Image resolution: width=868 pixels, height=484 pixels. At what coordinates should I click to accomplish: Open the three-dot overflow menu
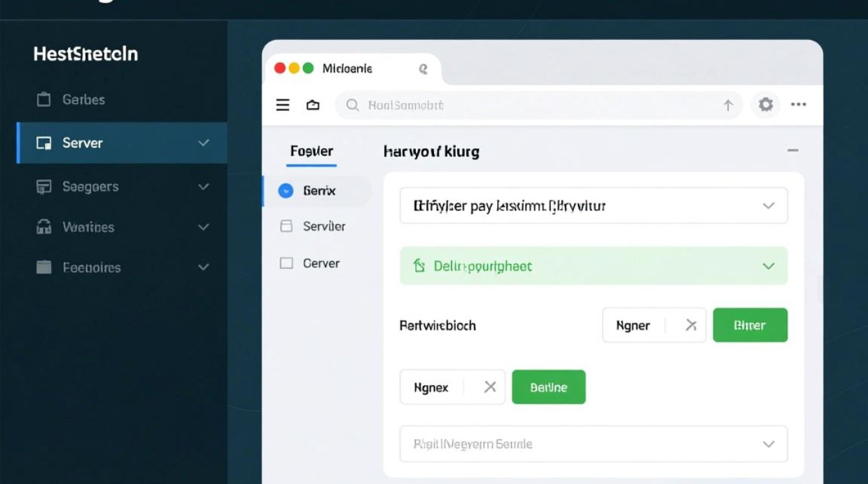click(799, 105)
